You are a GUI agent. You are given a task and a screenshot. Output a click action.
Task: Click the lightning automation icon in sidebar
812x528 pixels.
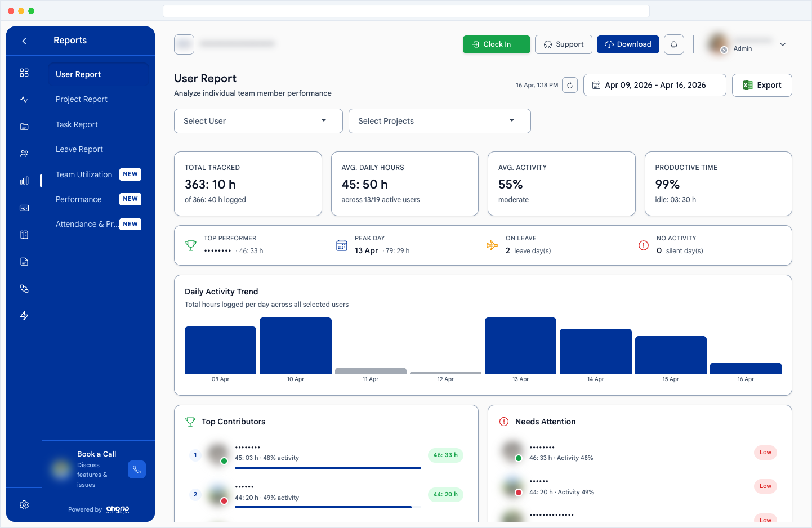pyautogui.click(x=24, y=316)
